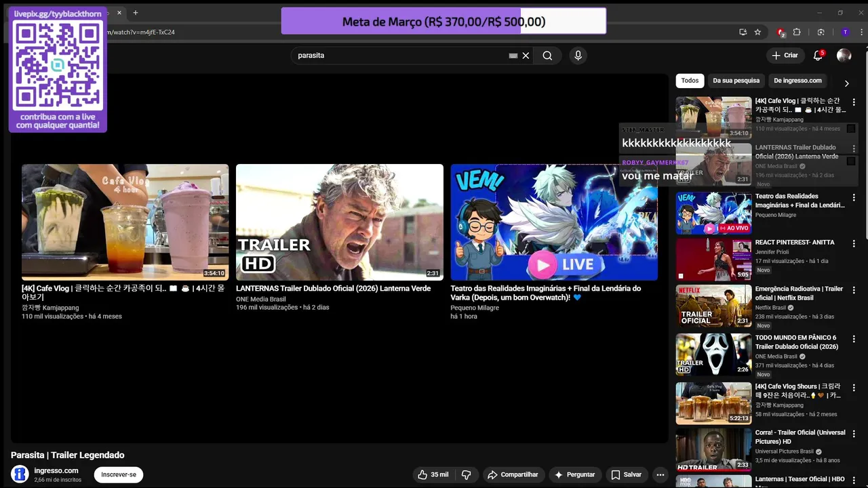Start voice search with the microphone icon

[578, 56]
